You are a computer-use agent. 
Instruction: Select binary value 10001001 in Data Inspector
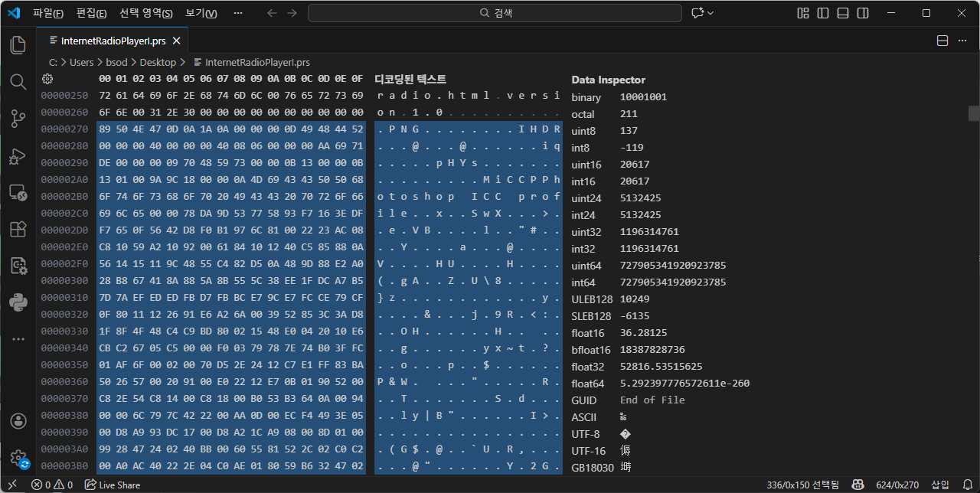pyautogui.click(x=643, y=97)
